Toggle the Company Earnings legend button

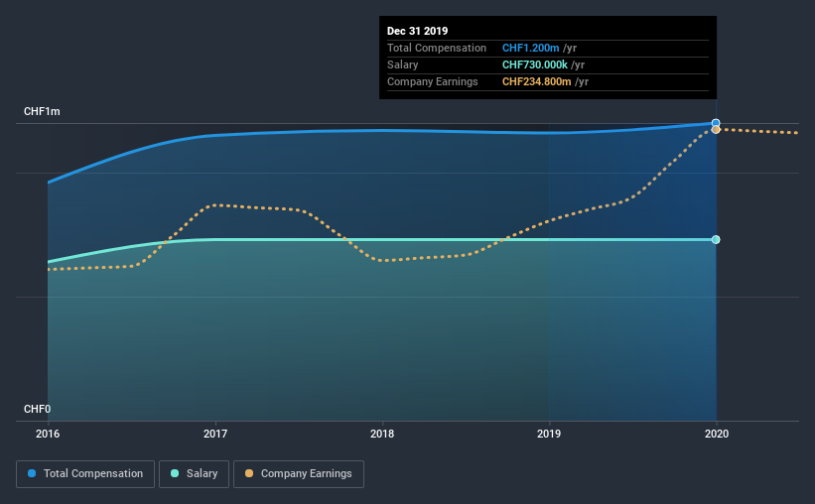(299, 474)
